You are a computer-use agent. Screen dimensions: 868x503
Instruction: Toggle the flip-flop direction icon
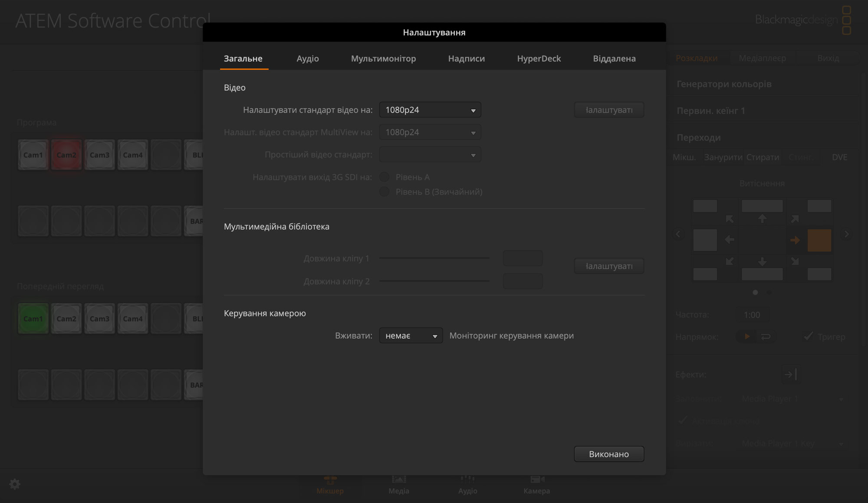(766, 336)
